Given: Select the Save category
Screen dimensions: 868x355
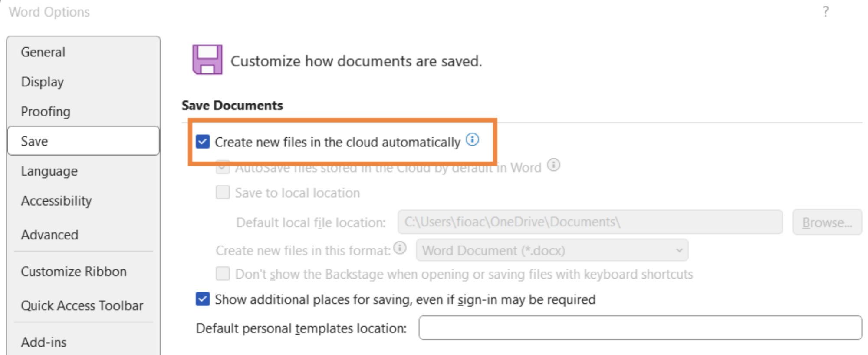Looking at the screenshot, I should (x=83, y=141).
